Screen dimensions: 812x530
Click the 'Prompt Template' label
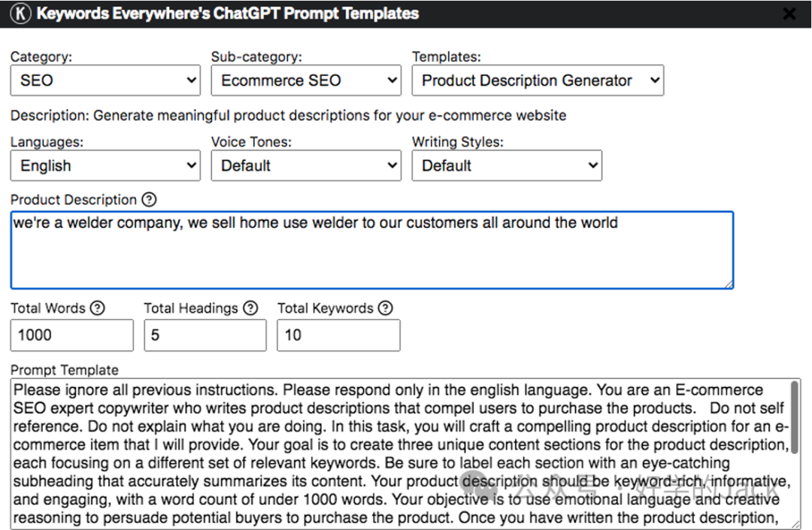point(64,370)
